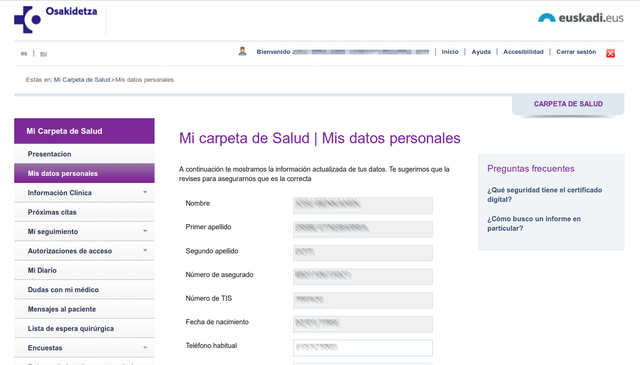
Task: Open Mensajes al paciente
Action: click(84, 309)
